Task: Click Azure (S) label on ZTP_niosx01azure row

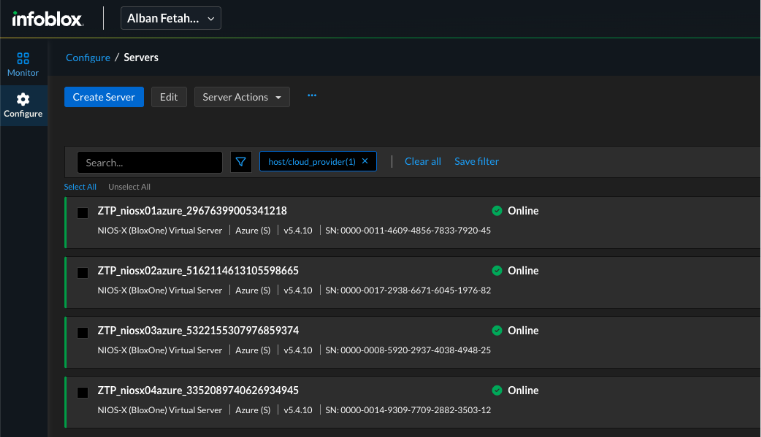Action: pyautogui.click(x=253, y=231)
